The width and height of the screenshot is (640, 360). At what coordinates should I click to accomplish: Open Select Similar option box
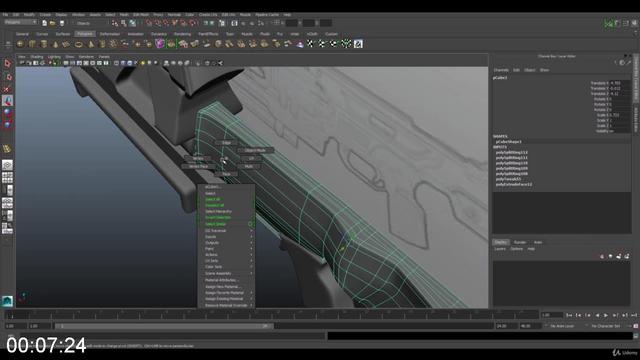251,224
